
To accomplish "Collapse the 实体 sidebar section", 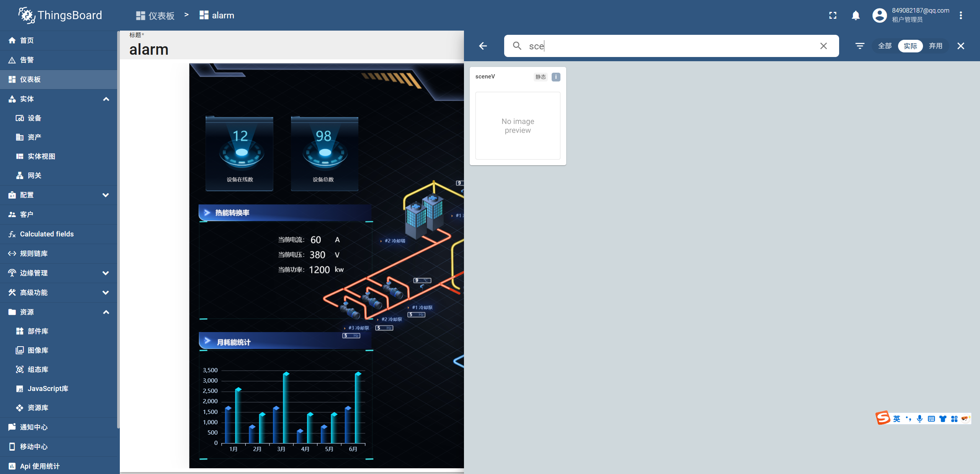I will click(106, 99).
